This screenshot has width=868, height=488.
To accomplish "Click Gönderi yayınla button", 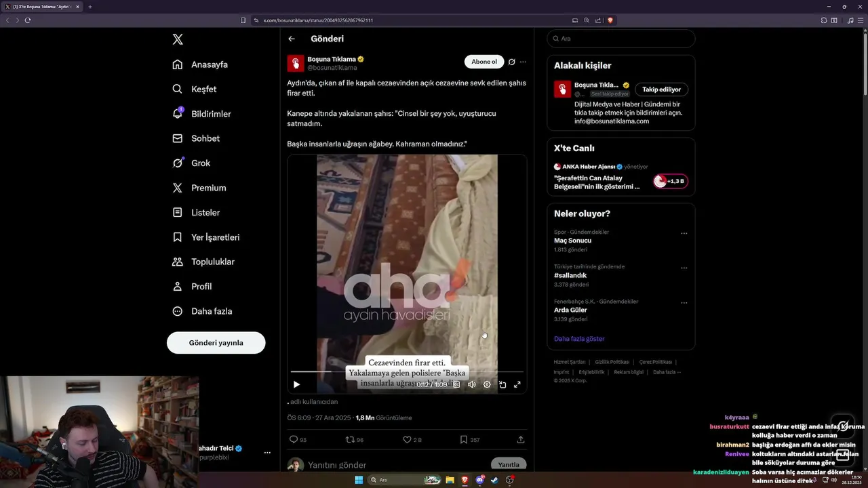I will coord(216,342).
